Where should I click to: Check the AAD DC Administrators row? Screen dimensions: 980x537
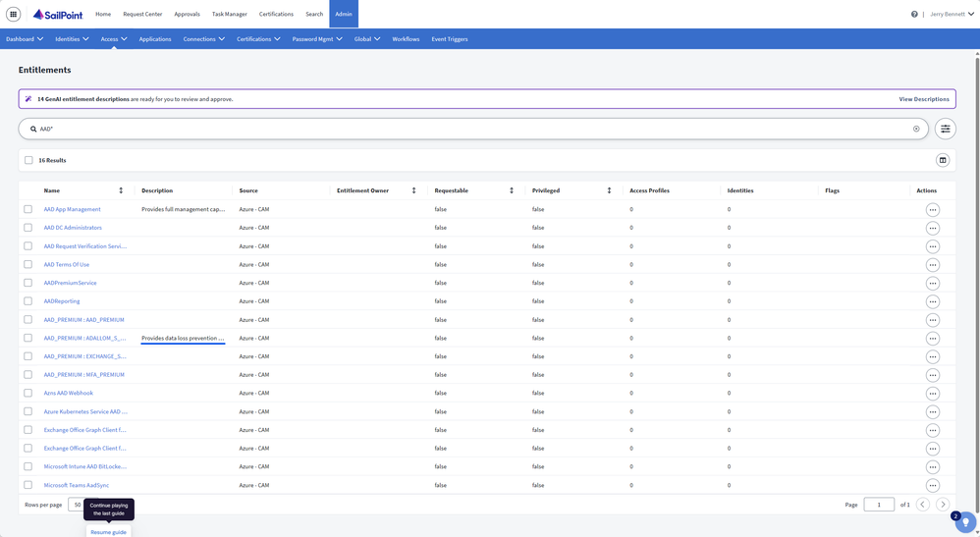tap(28, 228)
